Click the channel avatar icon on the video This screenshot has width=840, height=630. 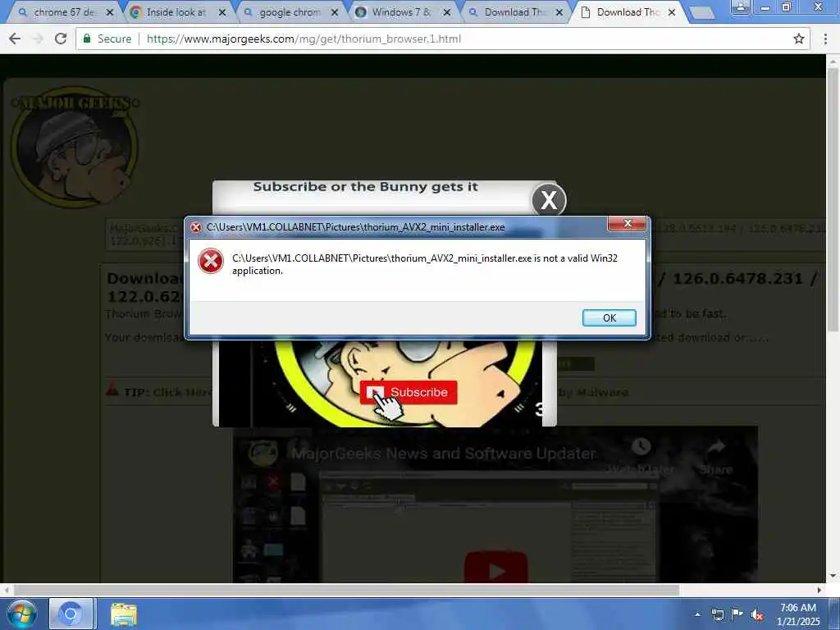click(x=262, y=453)
